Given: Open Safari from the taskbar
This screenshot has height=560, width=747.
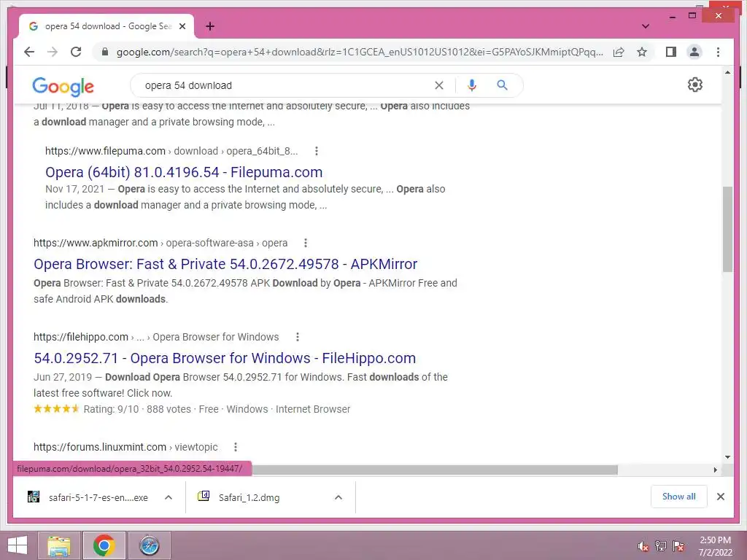Looking at the screenshot, I should (149, 545).
